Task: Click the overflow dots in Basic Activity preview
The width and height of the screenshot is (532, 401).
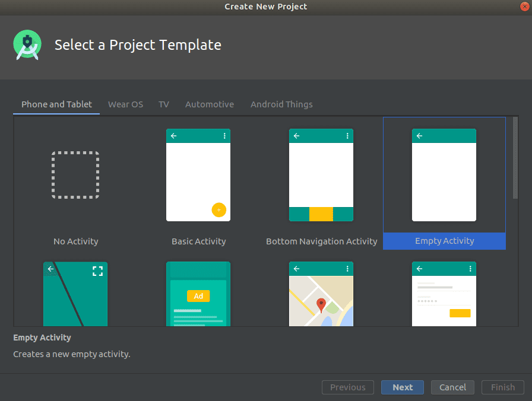Action: (224, 136)
